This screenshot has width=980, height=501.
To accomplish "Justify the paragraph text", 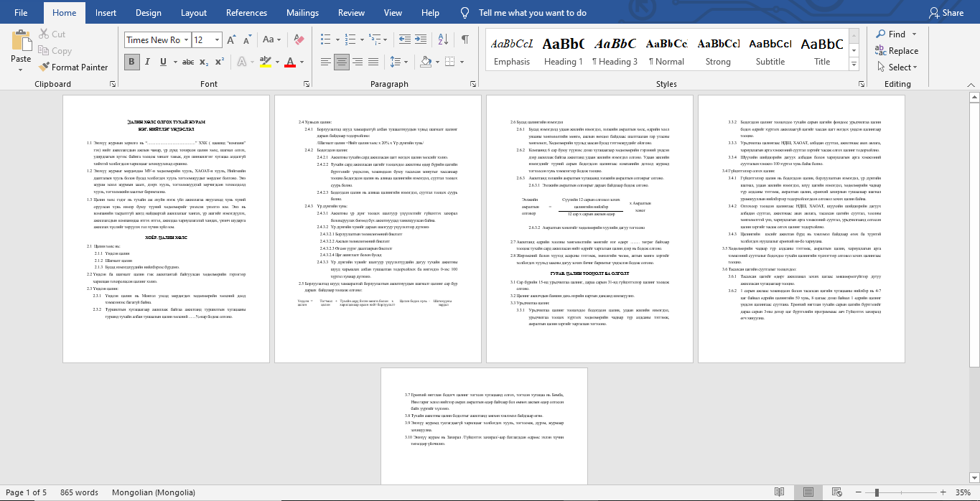I will tap(373, 62).
